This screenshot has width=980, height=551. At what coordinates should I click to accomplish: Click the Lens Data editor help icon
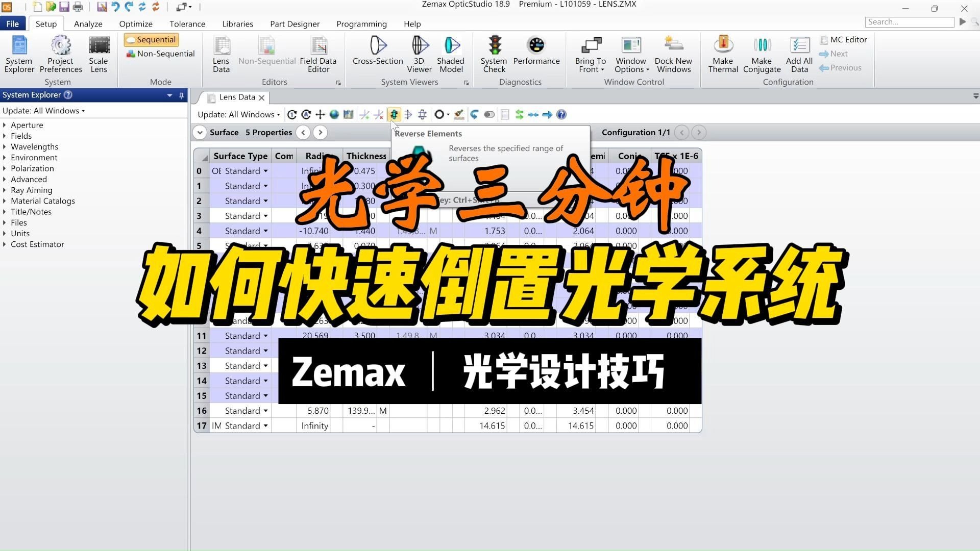pos(561,115)
